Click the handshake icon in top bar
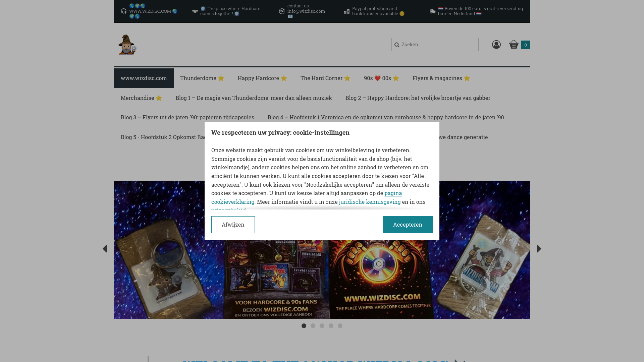This screenshot has width=644, height=362. click(195, 11)
